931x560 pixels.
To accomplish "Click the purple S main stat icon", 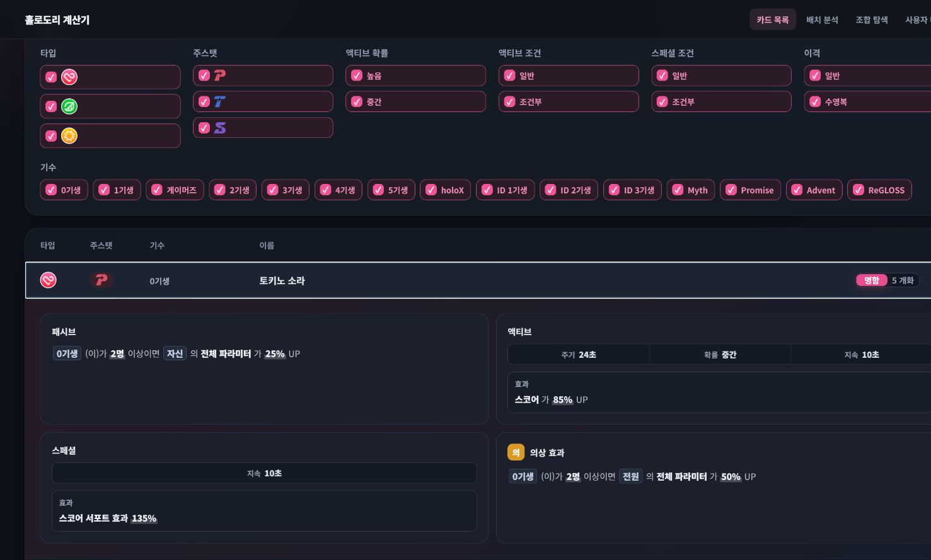I will (220, 128).
